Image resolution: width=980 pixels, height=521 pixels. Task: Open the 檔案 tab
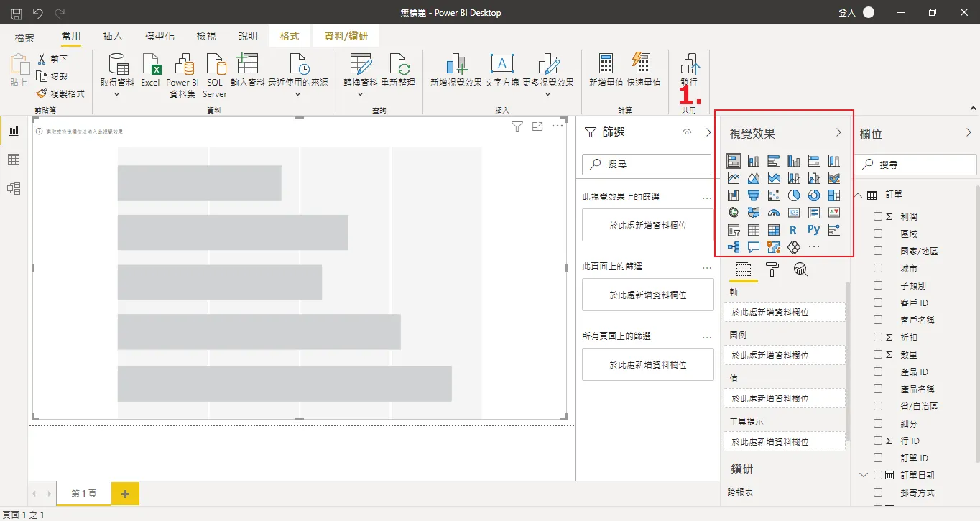coord(24,37)
